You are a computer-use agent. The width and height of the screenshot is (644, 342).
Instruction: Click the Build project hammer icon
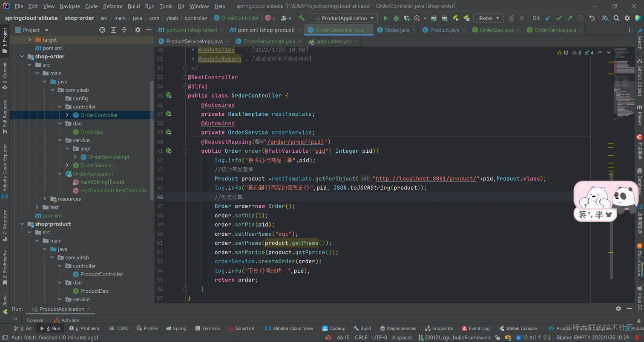[x=302, y=18]
